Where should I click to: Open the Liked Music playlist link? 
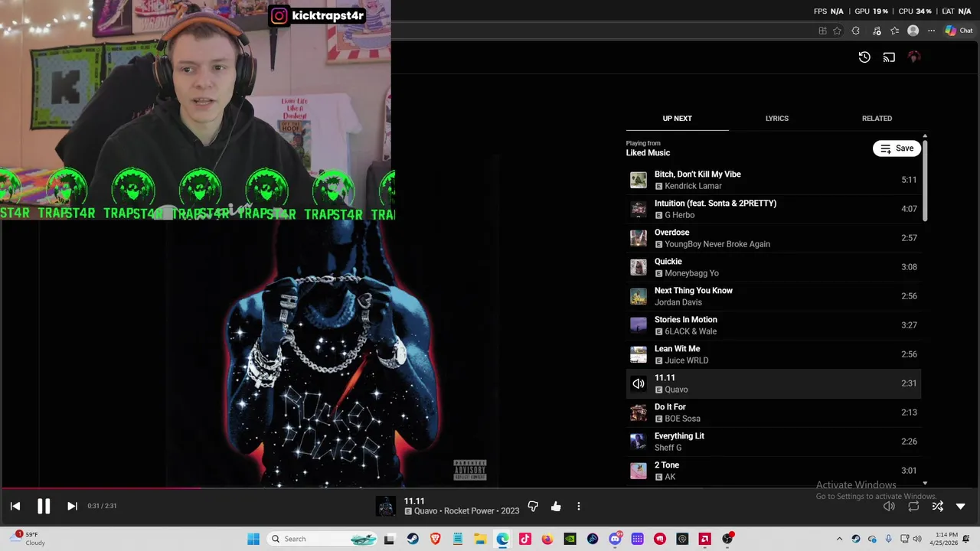[648, 153]
